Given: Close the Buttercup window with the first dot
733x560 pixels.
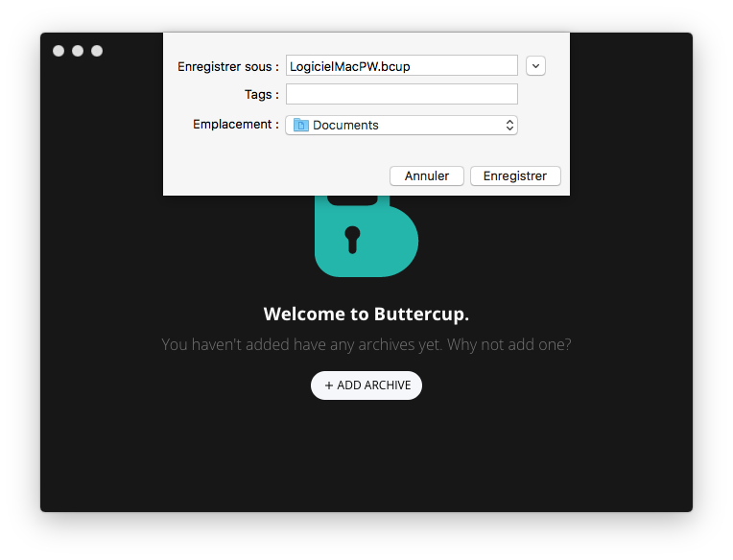Looking at the screenshot, I should pyautogui.click(x=59, y=51).
